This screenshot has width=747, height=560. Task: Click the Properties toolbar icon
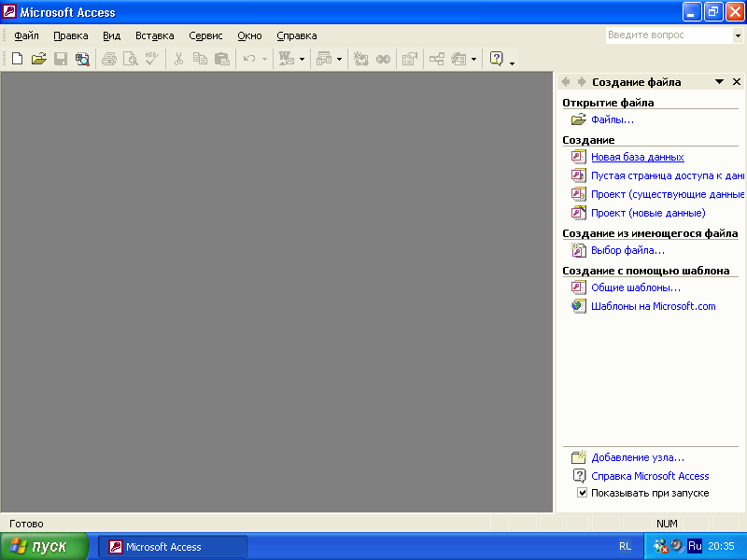click(x=410, y=59)
